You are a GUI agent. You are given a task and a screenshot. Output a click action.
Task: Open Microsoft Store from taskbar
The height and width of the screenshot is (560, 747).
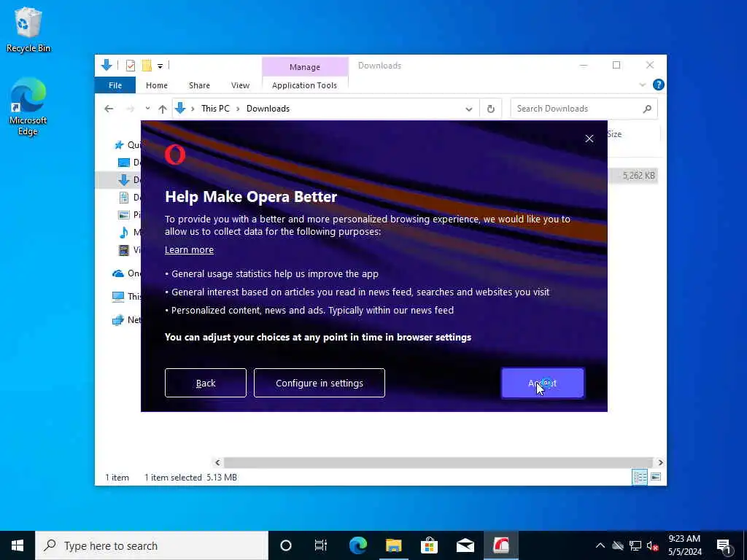pyautogui.click(x=429, y=545)
